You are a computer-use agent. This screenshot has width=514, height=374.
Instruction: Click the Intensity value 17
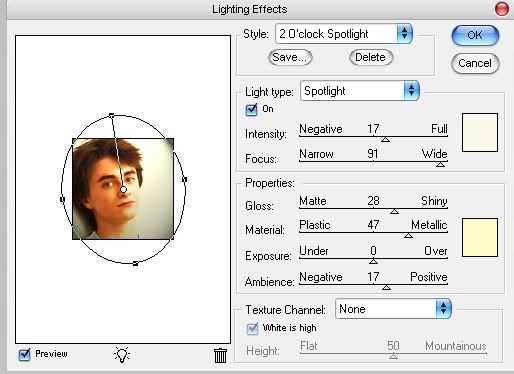[373, 129]
